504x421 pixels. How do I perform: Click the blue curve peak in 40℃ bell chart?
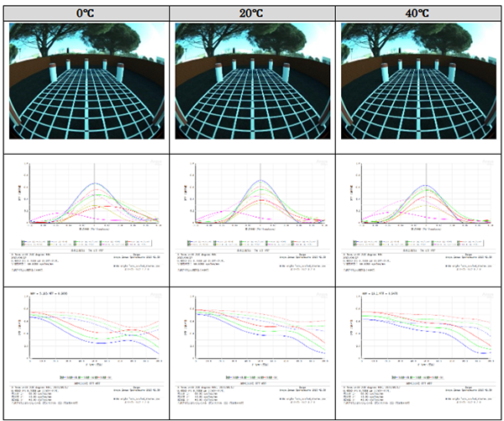coord(426,185)
